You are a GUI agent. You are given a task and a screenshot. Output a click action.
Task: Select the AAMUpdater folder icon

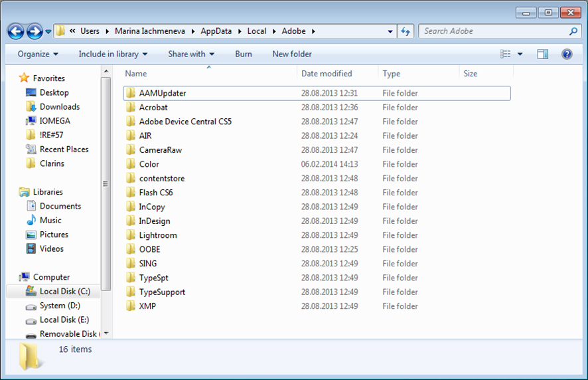131,93
